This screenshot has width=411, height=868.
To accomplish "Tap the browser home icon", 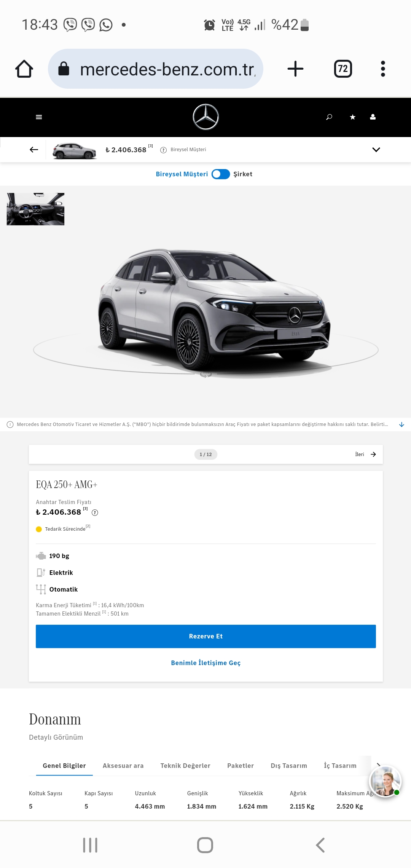I will (x=24, y=69).
